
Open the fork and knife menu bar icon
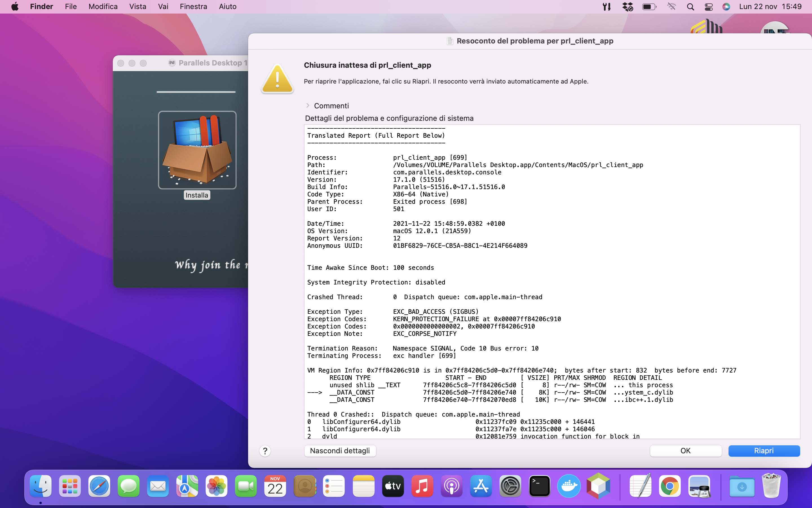[607, 7]
